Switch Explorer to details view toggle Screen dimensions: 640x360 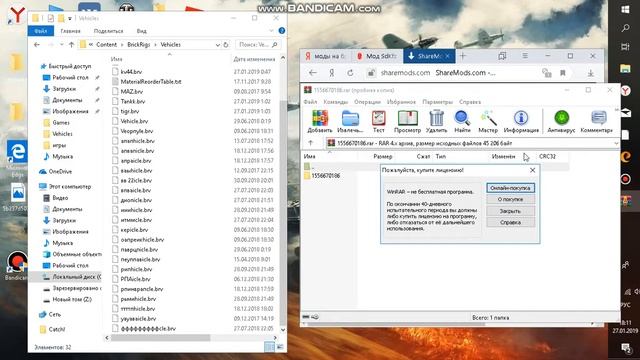pyautogui.click(x=269, y=347)
